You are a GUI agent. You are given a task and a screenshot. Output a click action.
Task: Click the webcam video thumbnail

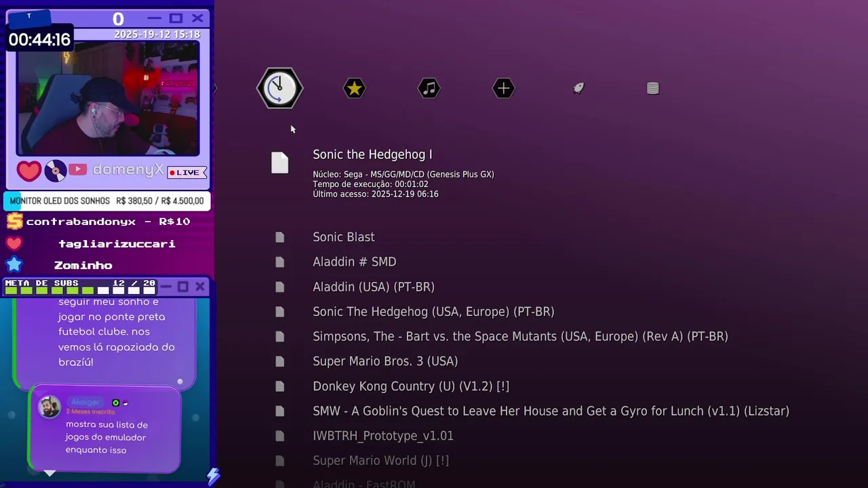(108, 98)
